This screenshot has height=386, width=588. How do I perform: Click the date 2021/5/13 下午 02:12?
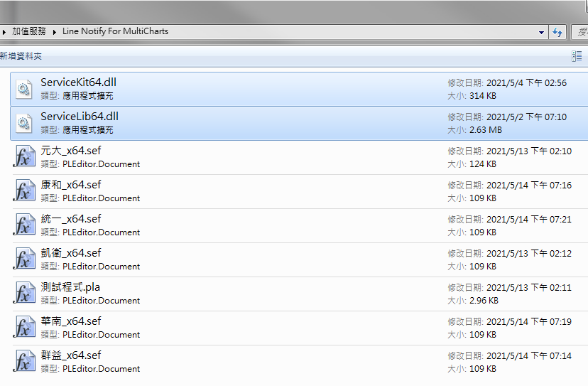coord(529,254)
